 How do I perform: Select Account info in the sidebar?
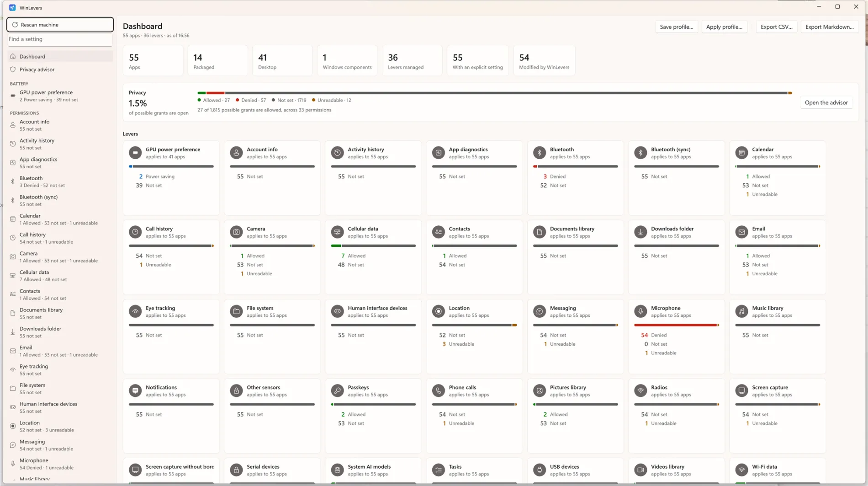(x=60, y=125)
